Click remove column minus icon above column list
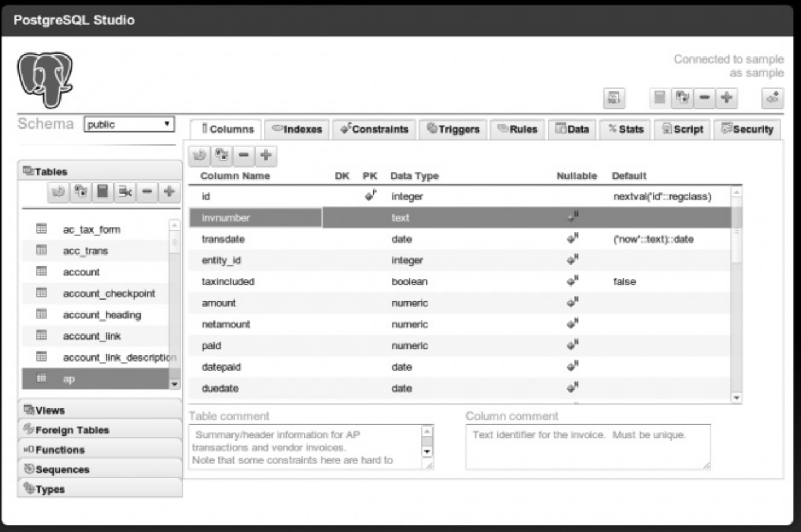Screen dimensions: 801x532 244,155
